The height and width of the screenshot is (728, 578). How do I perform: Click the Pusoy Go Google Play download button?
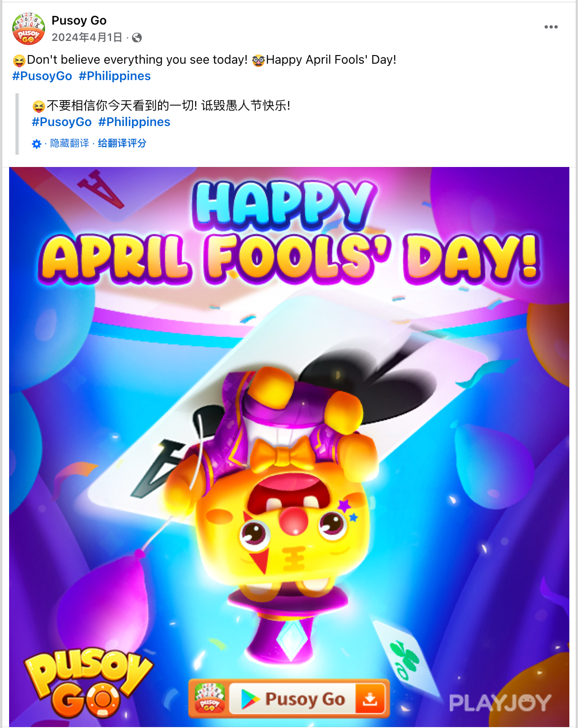pyautogui.click(x=289, y=699)
